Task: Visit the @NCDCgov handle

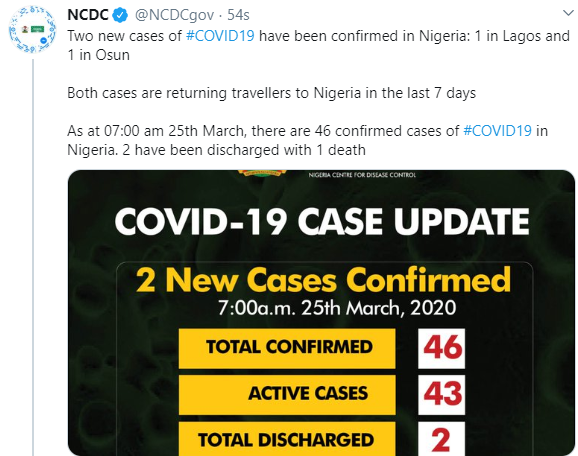Action: (x=174, y=15)
